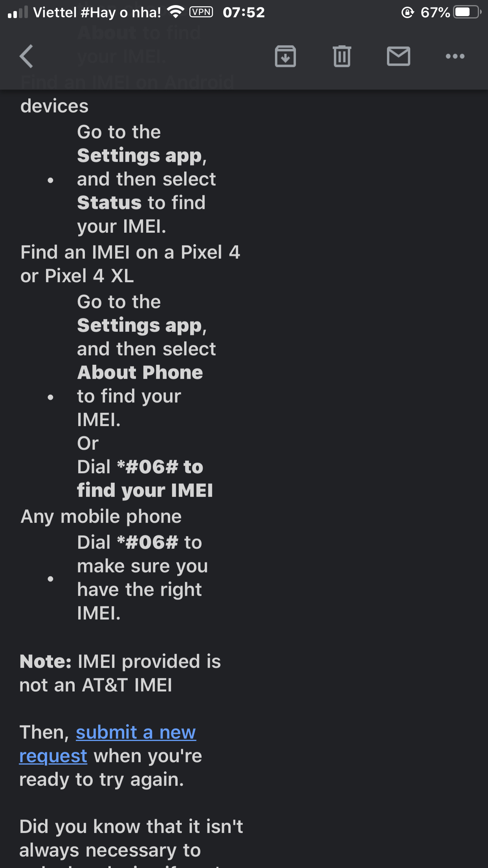Tap the 07:52 clock in status bar
488x868 pixels.
coord(244,12)
